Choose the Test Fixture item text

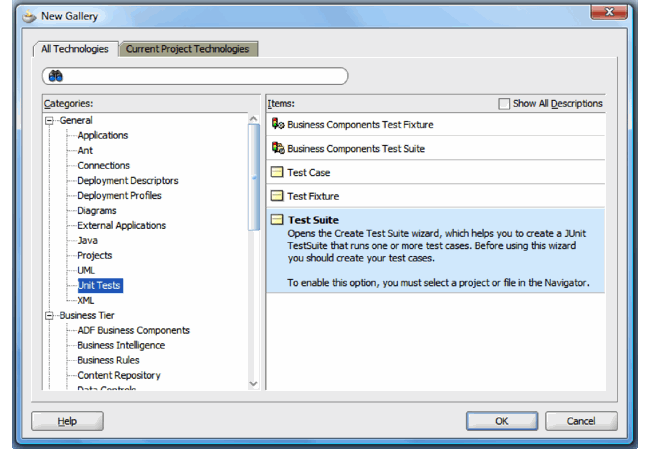click(x=313, y=196)
